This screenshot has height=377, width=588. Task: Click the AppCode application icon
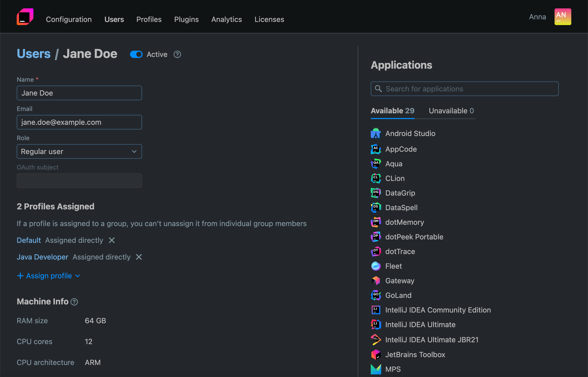(x=376, y=149)
